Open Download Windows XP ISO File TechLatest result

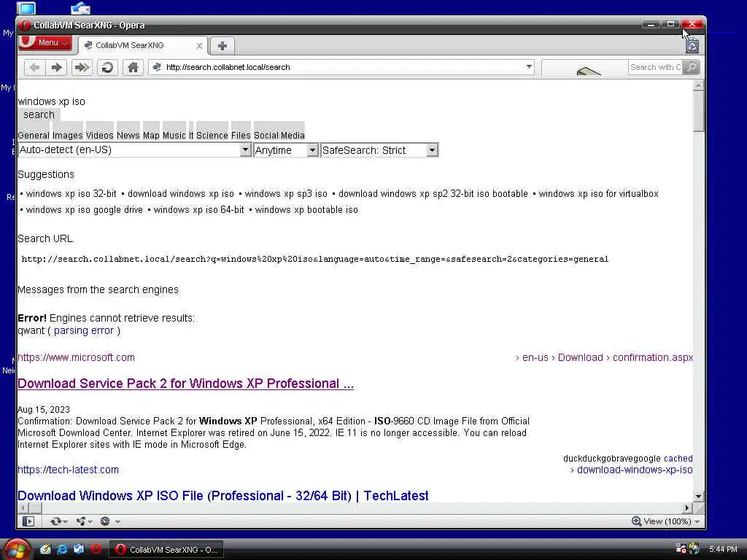pyautogui.click(x=223, y=496)
